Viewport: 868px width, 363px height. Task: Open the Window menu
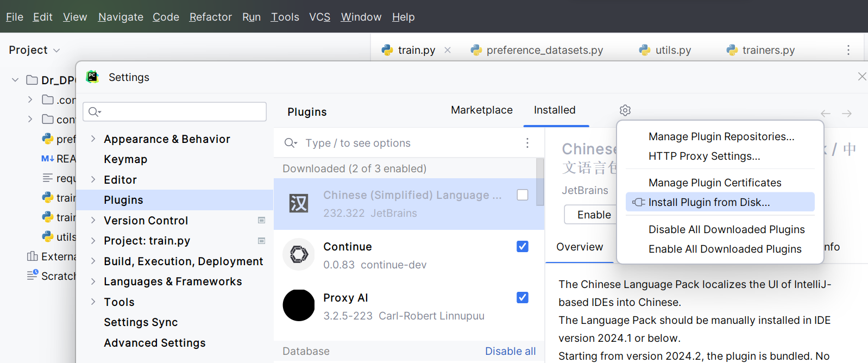click(361, 17)
